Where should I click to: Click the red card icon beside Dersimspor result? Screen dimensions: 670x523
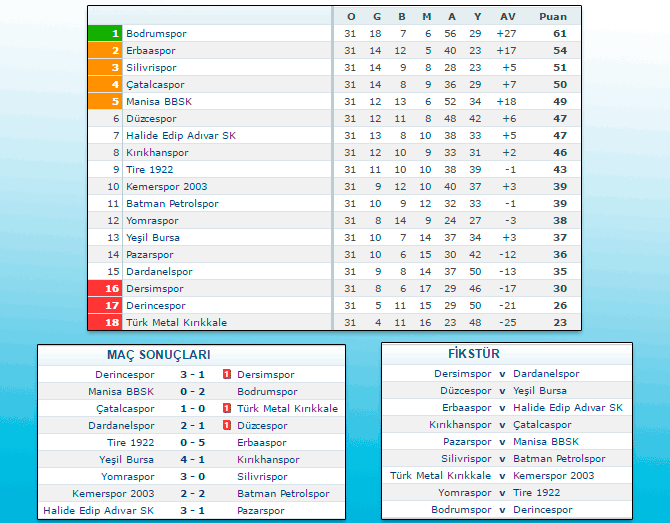[x=227, y=374]
